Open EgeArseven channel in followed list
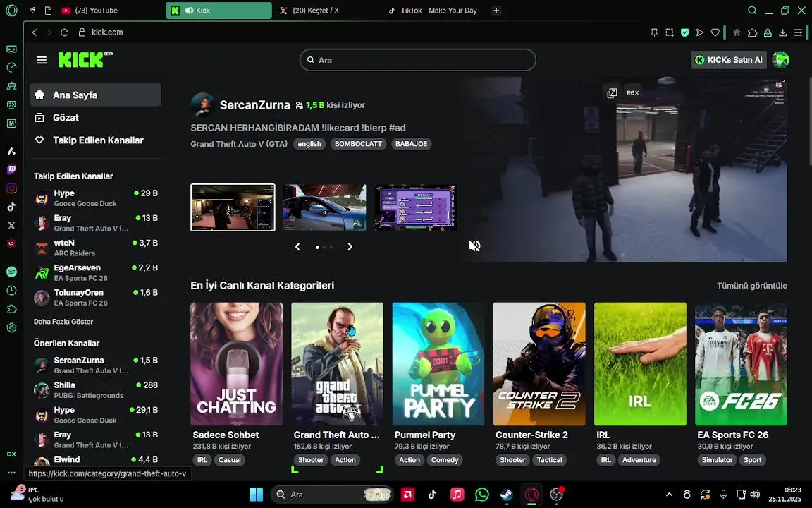The width and height of the screenshot is (812, 508). [x=96, y=272]
